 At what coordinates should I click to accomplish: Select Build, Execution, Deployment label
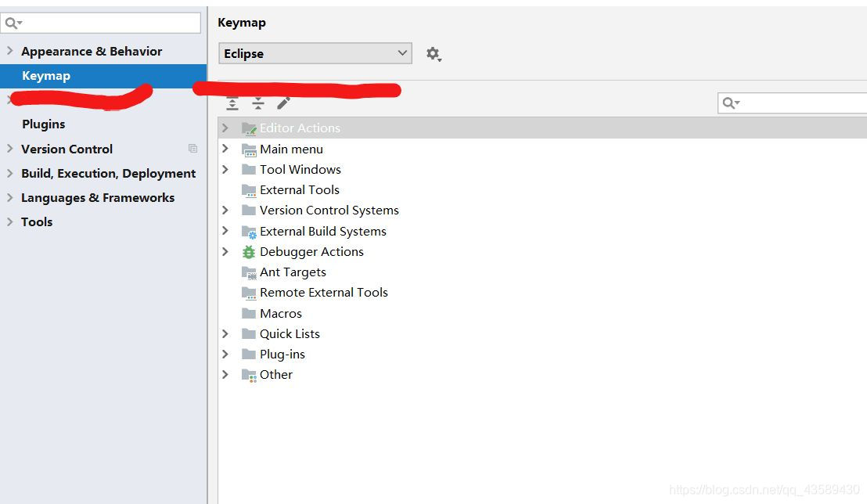pyautogui.click(x=108, y=173)
